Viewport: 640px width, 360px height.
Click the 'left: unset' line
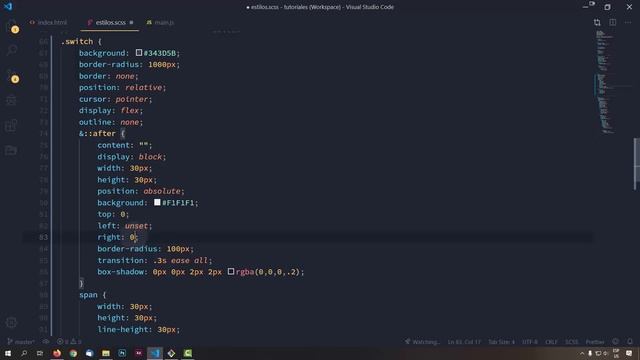point(124,226)
